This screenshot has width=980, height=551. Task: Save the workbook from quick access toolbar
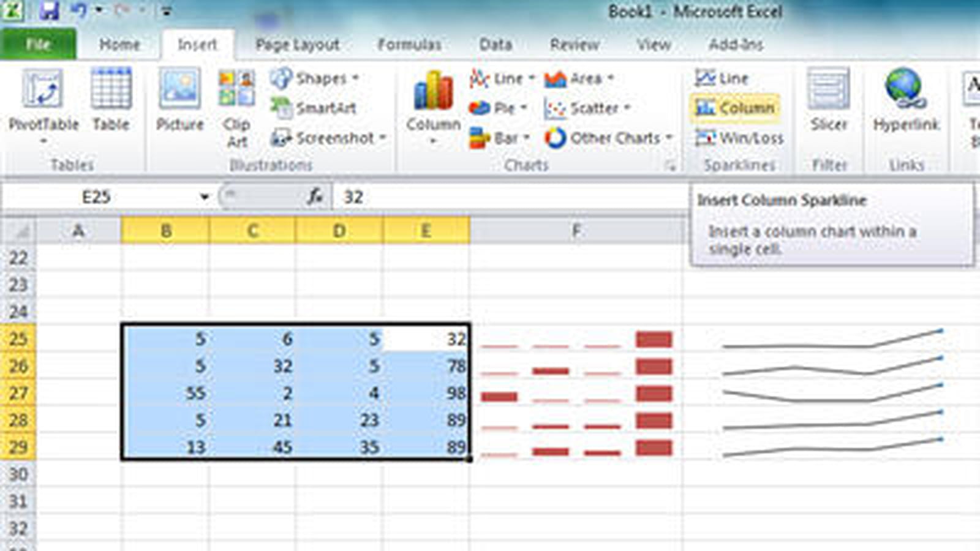click(x=50, y=10)
